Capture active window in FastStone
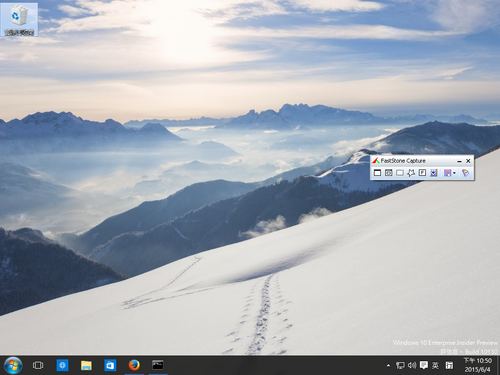 (377, 173)
